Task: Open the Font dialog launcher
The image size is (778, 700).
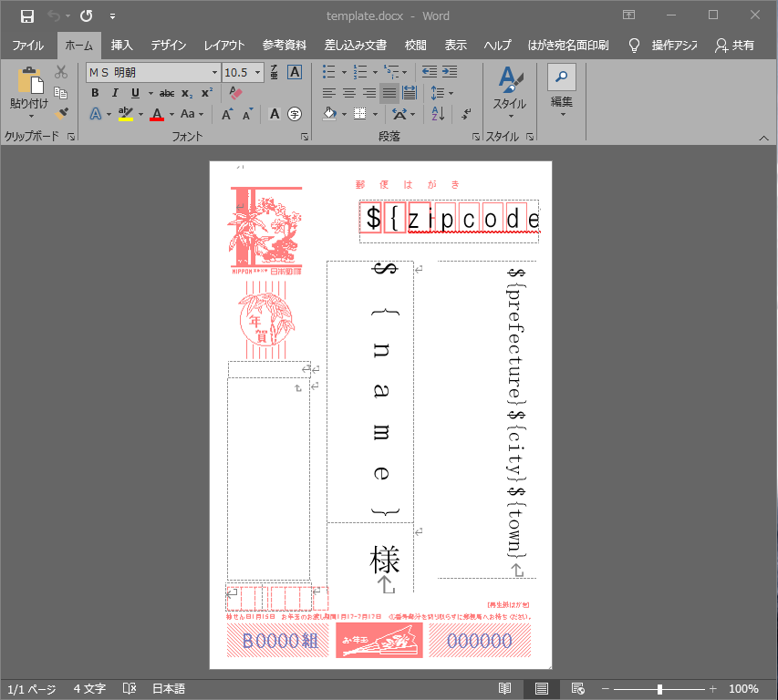Action: click(x=305, y=137)
